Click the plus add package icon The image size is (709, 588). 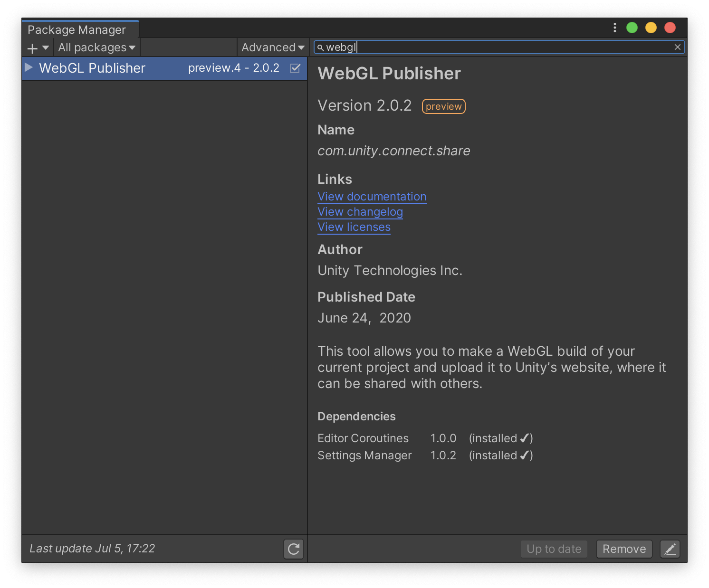pyautogui.click(x=32, y=48)
